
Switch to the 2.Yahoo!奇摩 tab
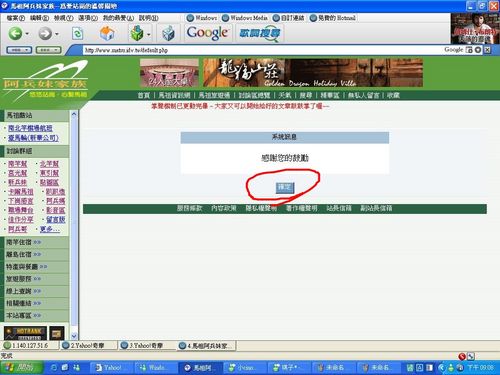(x=88, y=345)
